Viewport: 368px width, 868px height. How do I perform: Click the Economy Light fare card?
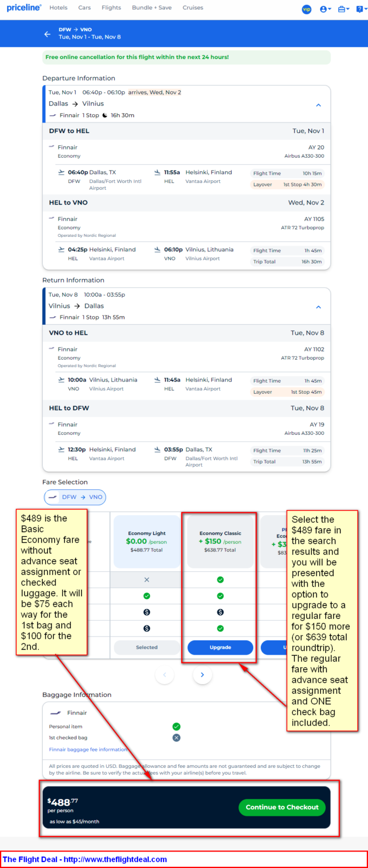click(147, 541)
